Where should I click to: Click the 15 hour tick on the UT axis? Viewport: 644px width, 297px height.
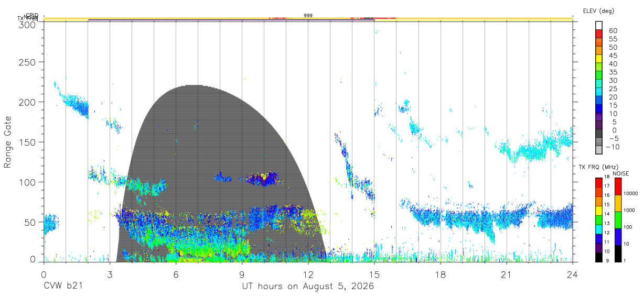(374, 274)
